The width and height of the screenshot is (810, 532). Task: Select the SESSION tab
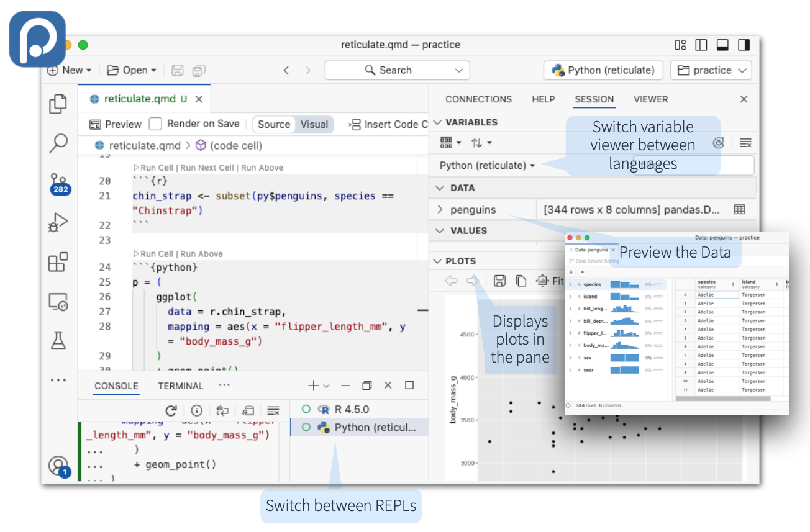pos(594,99)
